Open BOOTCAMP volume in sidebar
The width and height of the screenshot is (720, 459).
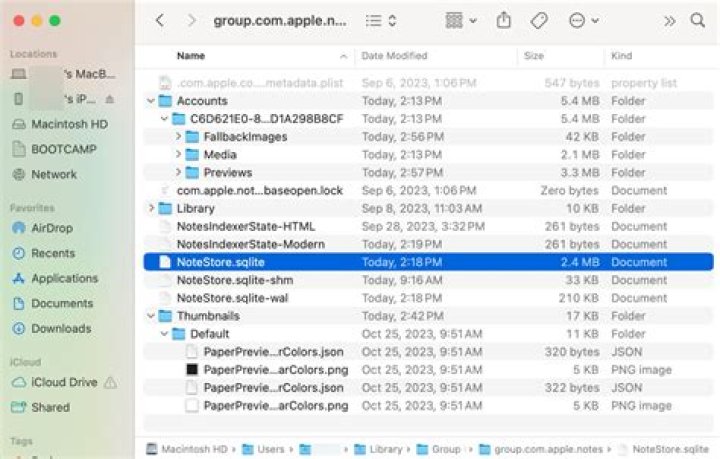55,149
